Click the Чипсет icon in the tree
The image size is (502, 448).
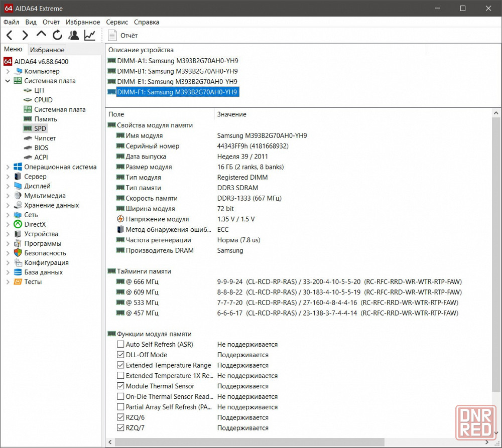(x=28, y=138)
